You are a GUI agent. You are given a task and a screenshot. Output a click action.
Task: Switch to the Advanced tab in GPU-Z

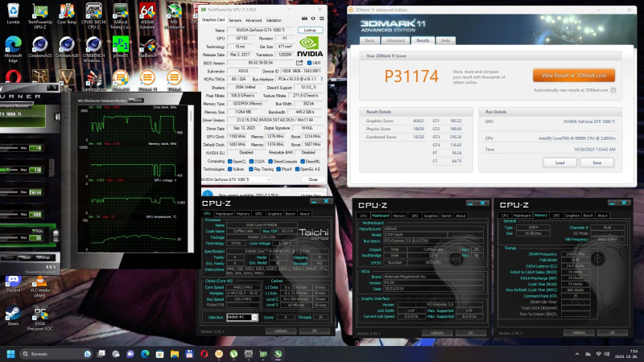[x=254, y=20]
